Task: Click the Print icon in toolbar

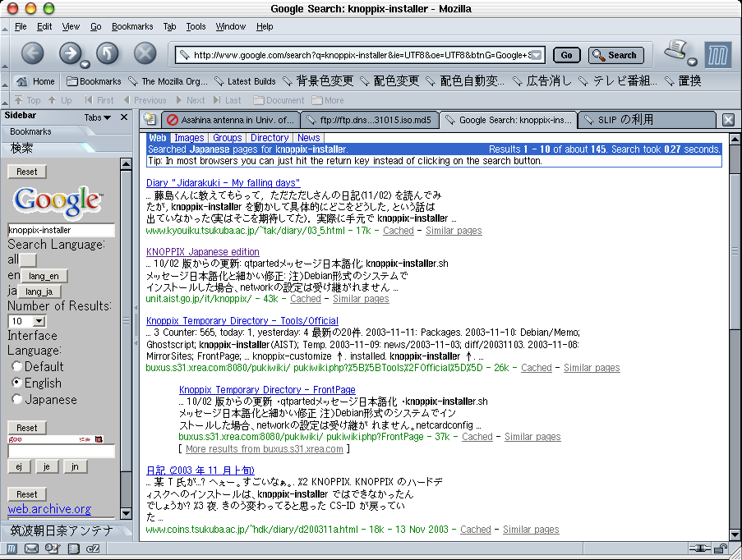Action: (x=675, y=50)
